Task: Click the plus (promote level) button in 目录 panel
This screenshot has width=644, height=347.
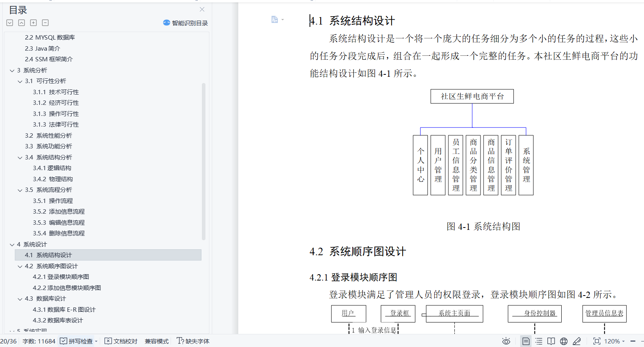Action: click(34, 23)
